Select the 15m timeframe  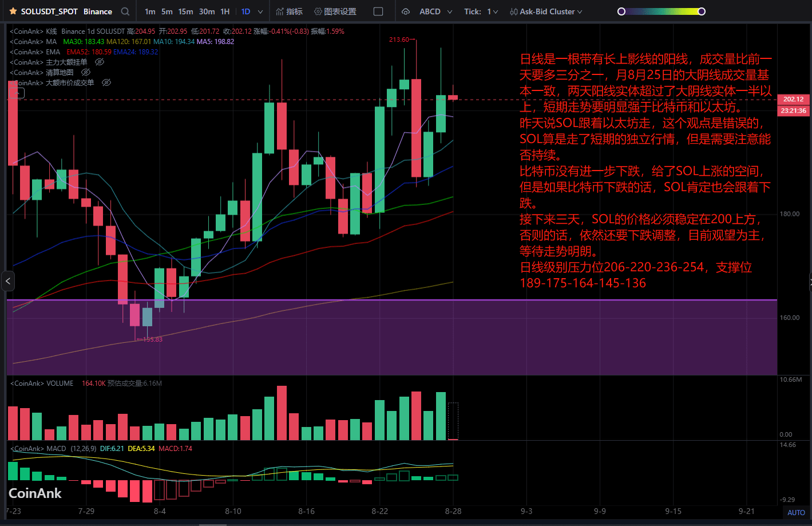[185, 11]
